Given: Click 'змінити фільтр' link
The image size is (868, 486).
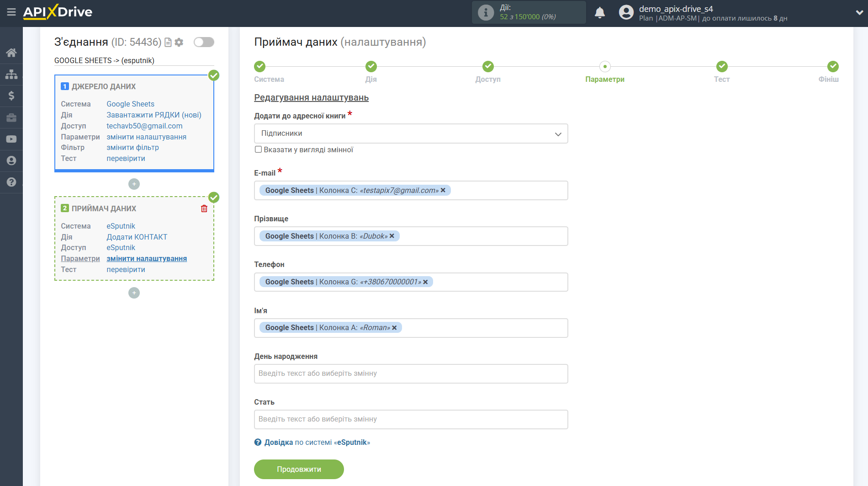Looking at the screenshot, I should (x=132, y=147).
